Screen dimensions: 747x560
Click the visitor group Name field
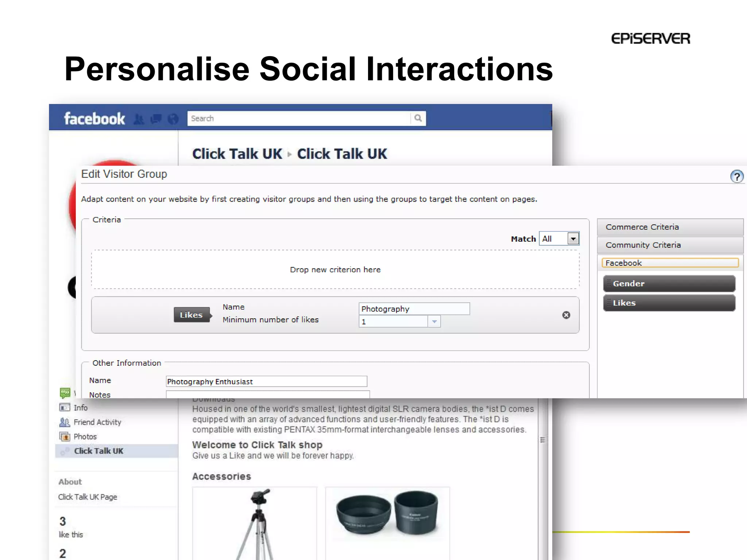(267, 381)
